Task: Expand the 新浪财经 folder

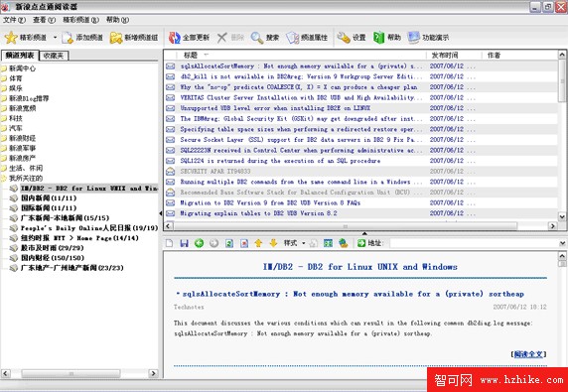Action: pyautogui.click(x=4, y=138)
